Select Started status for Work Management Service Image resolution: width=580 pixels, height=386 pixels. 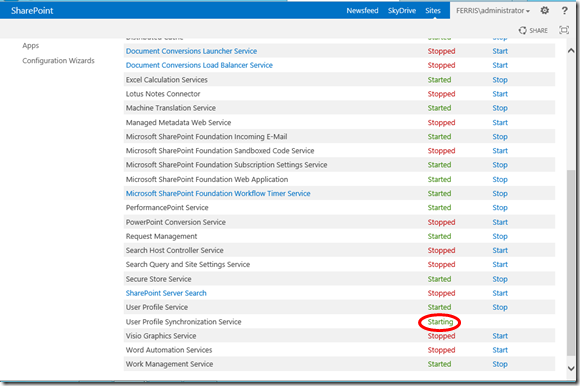pos(439,364)
